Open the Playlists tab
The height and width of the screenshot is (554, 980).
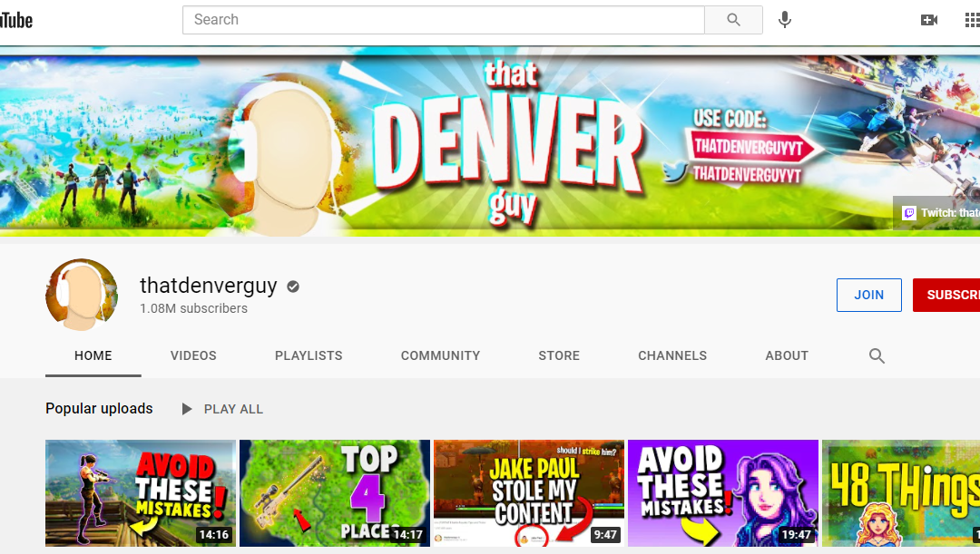(x=309, y=356)
